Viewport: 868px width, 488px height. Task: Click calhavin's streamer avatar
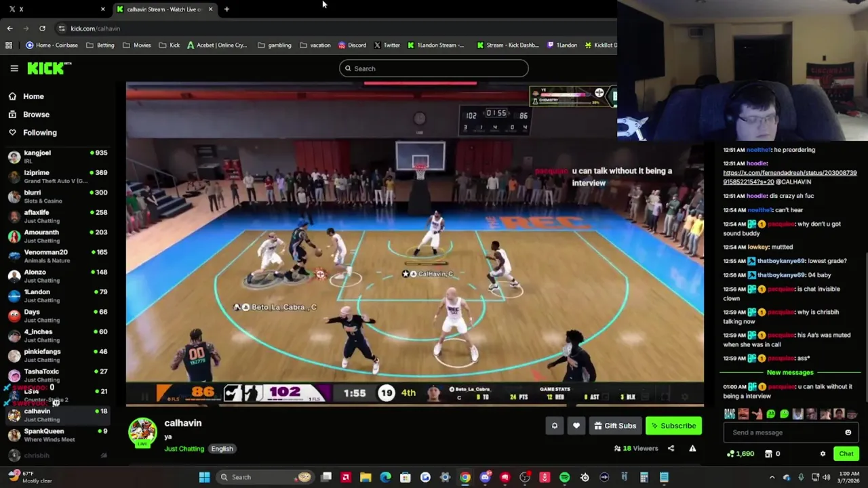coord(142,432)
